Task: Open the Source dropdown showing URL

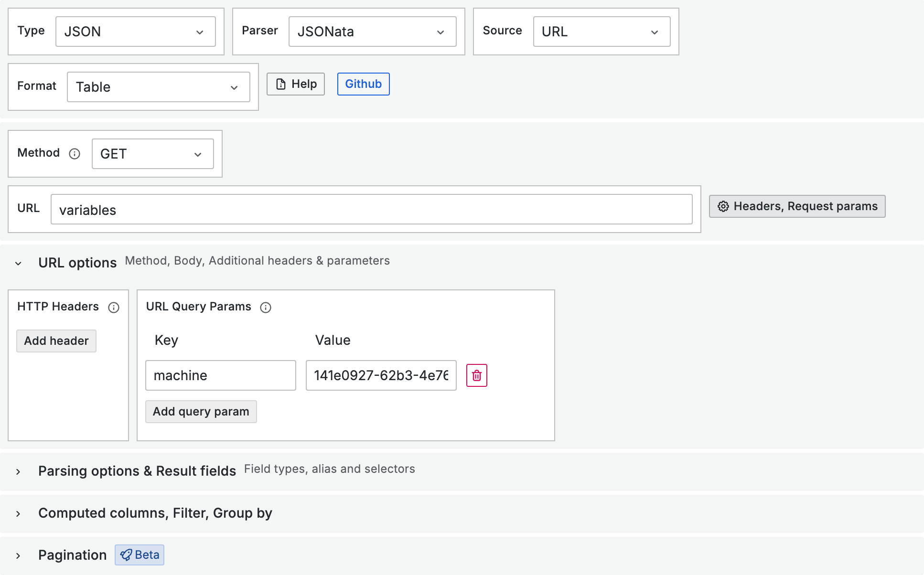Action: pyautogui.click(x=602, y=32)
